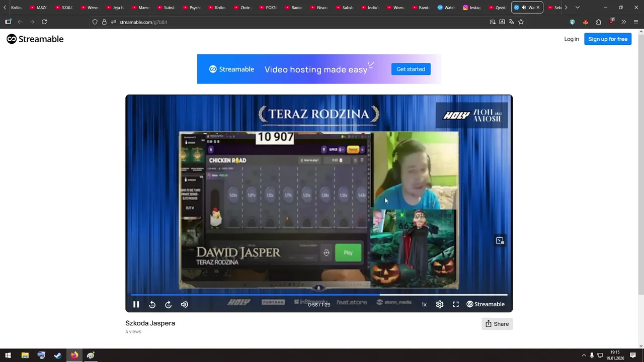Expand more toolbar tools chevron

click(x=624, y=22)
